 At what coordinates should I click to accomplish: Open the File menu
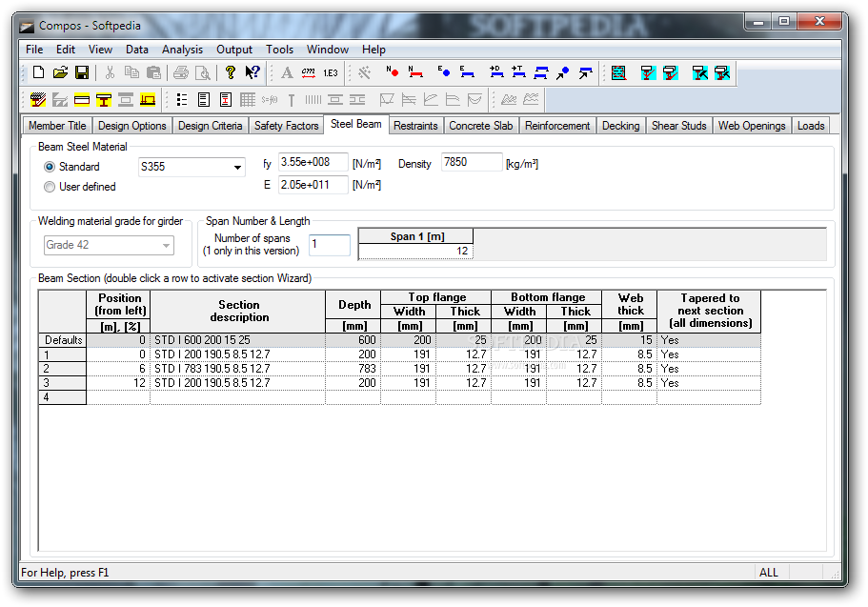click(x=34, y=50)
